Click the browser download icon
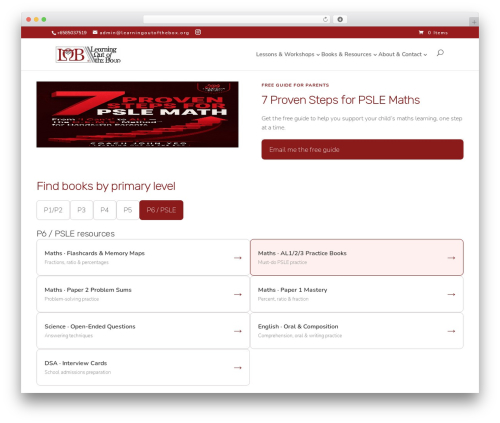 tap(340, 19)
